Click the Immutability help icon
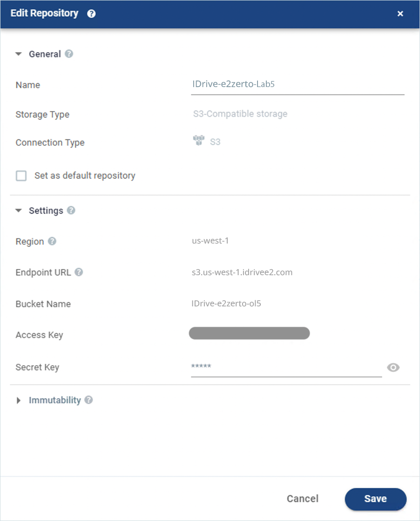The width and height of the screenshot is (420, 521). point(88,400)
